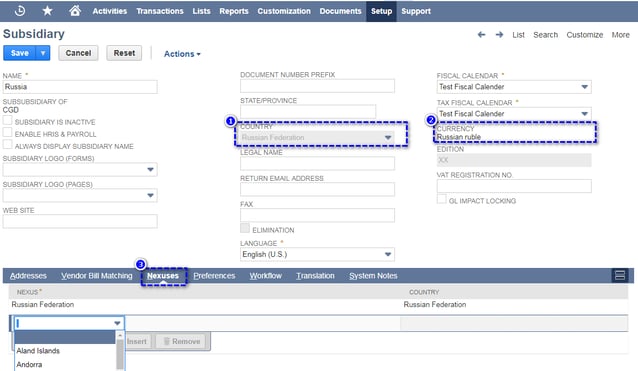Open the Setup menu
This screenshot has height=371, width=638.
(381, 11)
